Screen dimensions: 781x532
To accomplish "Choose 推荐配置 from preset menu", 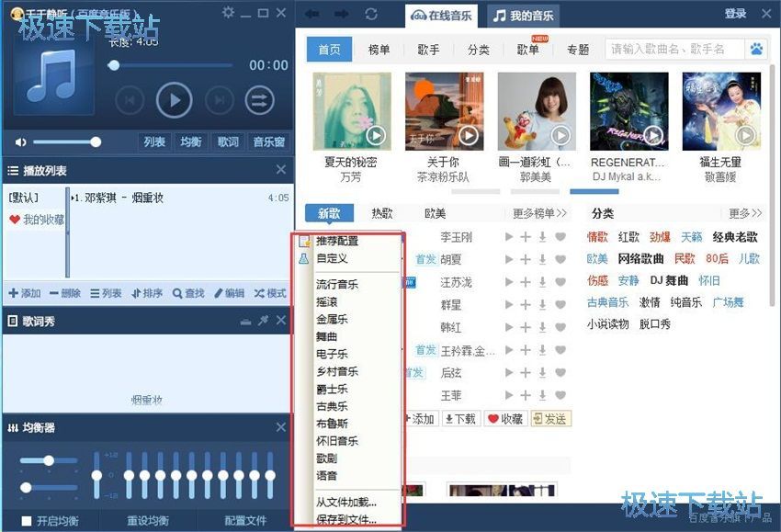I will 337,241.
